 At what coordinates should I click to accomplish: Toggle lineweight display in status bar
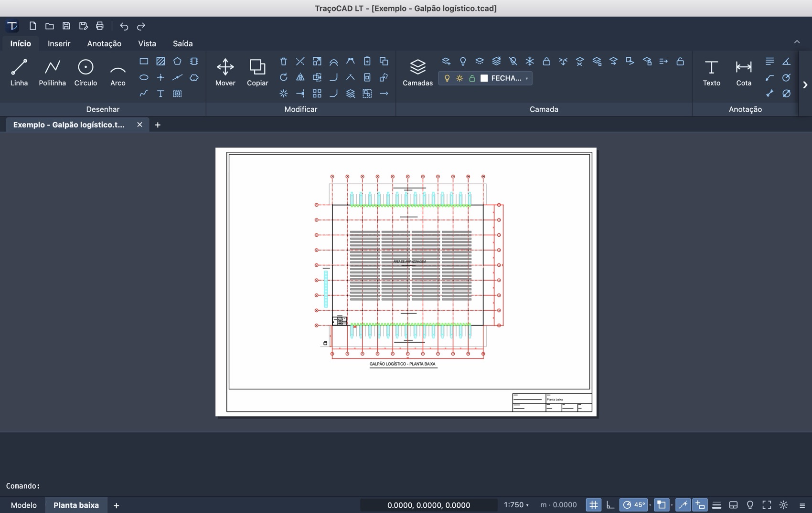(716, 505)
